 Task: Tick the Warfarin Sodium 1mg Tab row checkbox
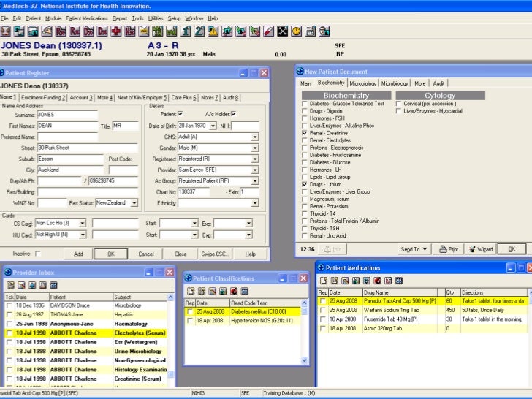coord(323,310)
